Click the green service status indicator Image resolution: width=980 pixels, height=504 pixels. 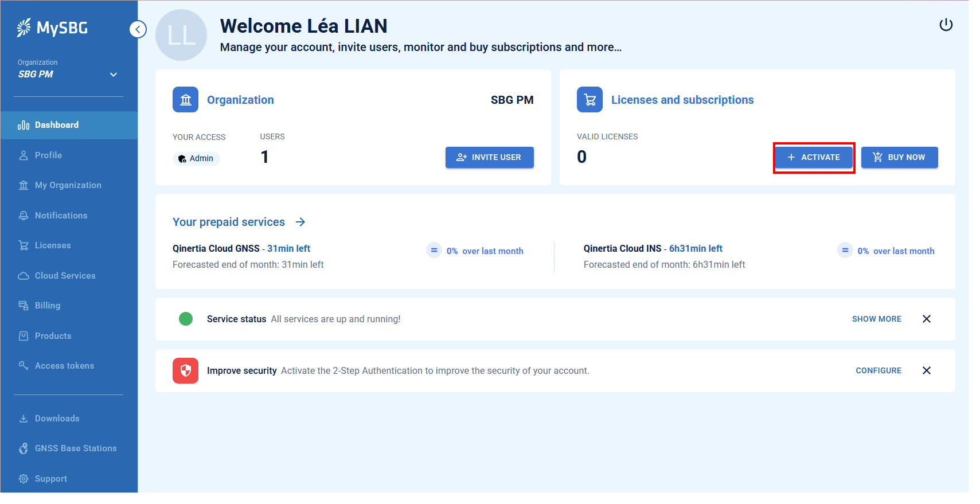(x=186, y=319)
